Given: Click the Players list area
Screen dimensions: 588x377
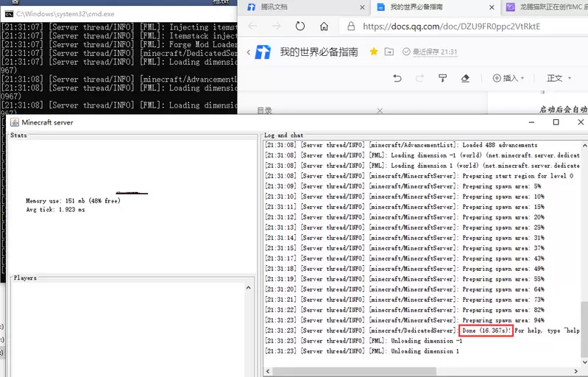Looking at the screenshot, I should point(127,329).
